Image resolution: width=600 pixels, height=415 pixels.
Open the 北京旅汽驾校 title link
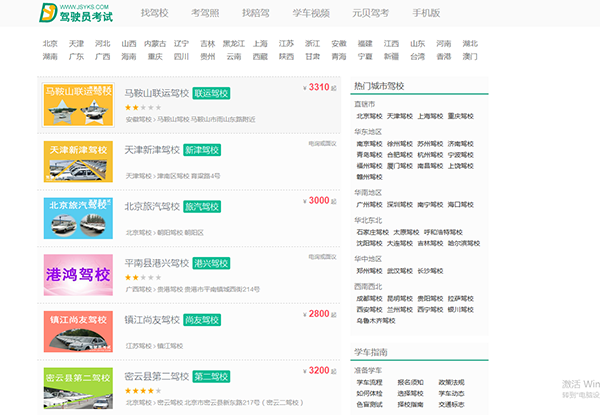(x=152, y=207)
